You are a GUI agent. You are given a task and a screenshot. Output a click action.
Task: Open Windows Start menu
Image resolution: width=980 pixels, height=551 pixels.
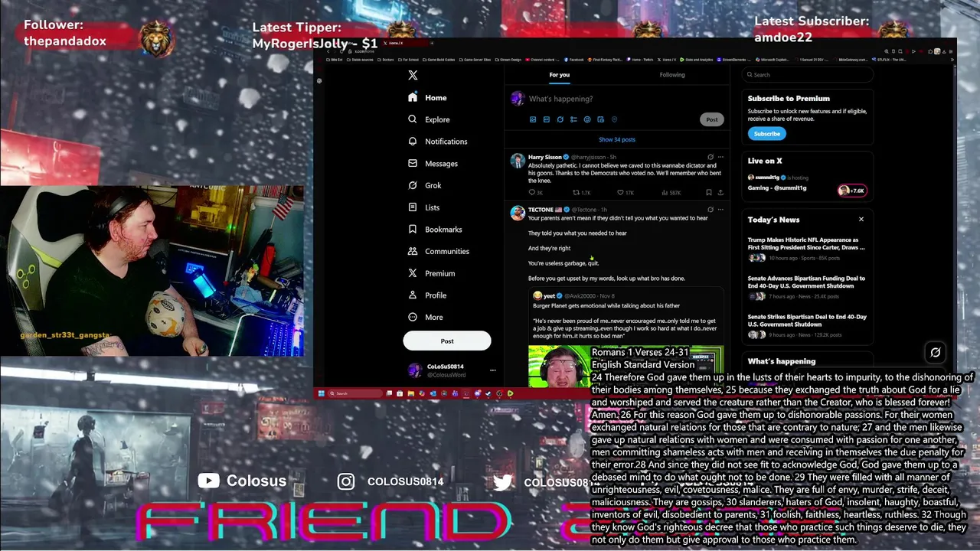tap(321, 393)
